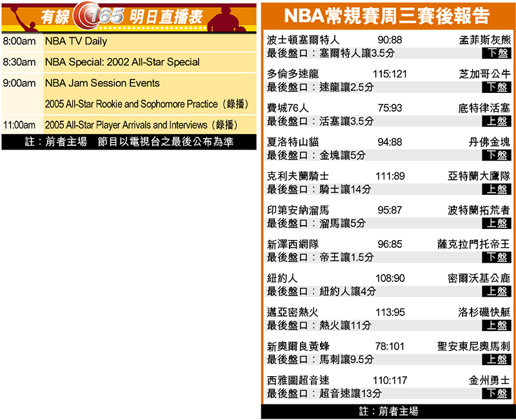The width and height of the screenshot is (516, 420).
Task: Click the 亞特蘭大鷹隊 team name
Action: pyautogui.click(x=479, y=176)
